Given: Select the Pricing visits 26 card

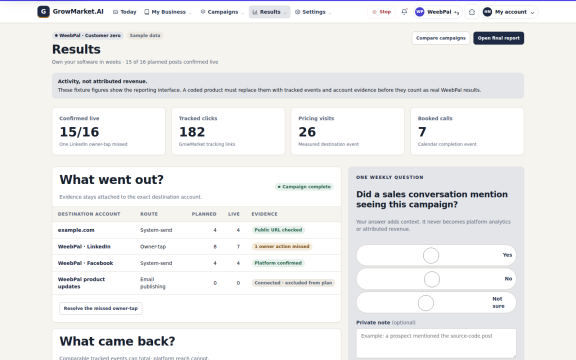Looking at the screenshot, I should (348, 131).
